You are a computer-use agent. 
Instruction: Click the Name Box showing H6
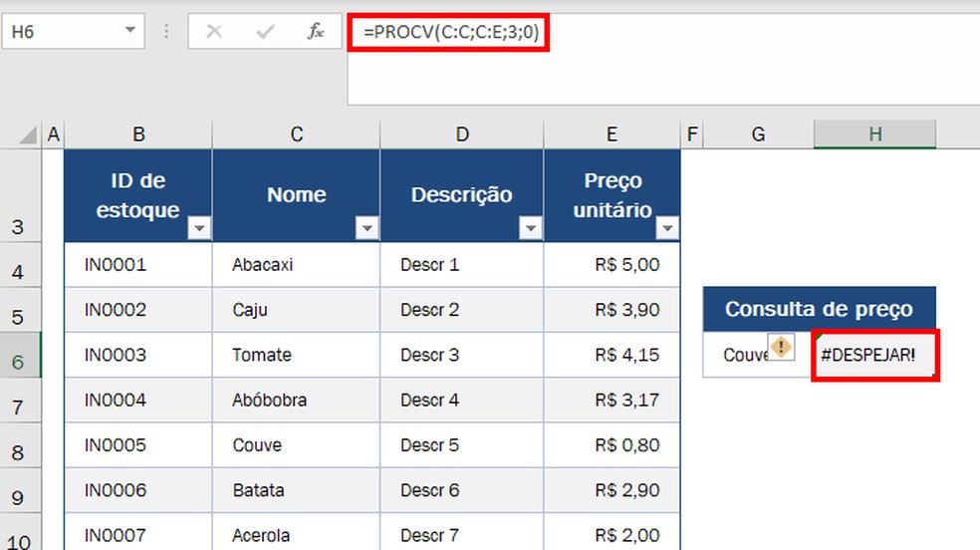[60, 32]
